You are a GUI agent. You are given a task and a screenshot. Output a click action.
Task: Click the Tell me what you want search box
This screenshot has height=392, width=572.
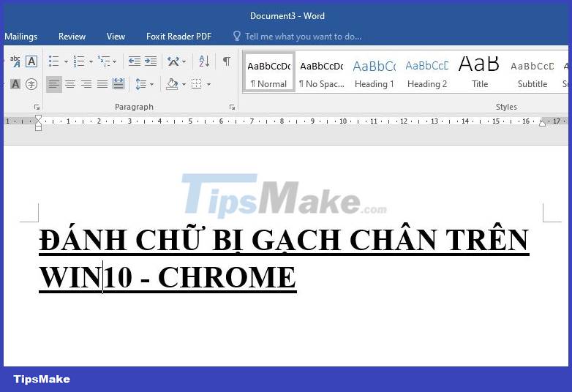tap(303, 37)
